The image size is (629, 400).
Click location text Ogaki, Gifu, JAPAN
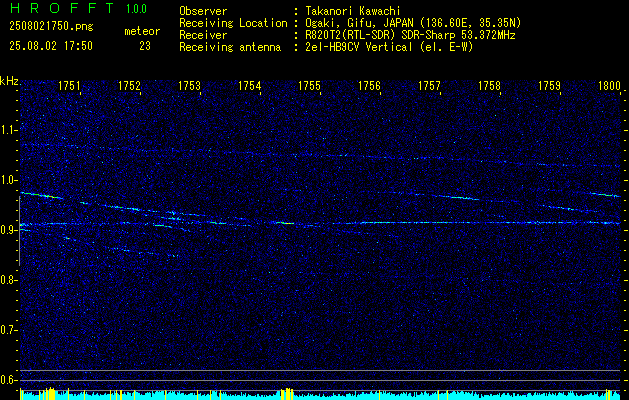pos(359,23)
